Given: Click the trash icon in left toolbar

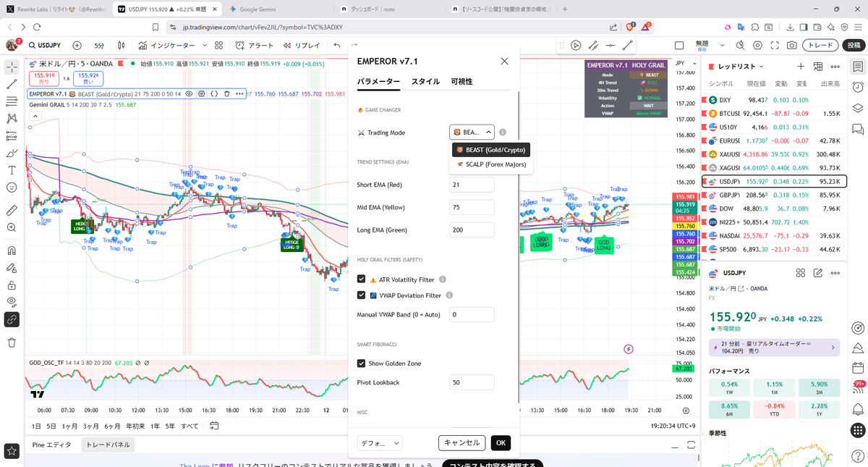Looking at the screenshot, I should (x=12, y=342).
